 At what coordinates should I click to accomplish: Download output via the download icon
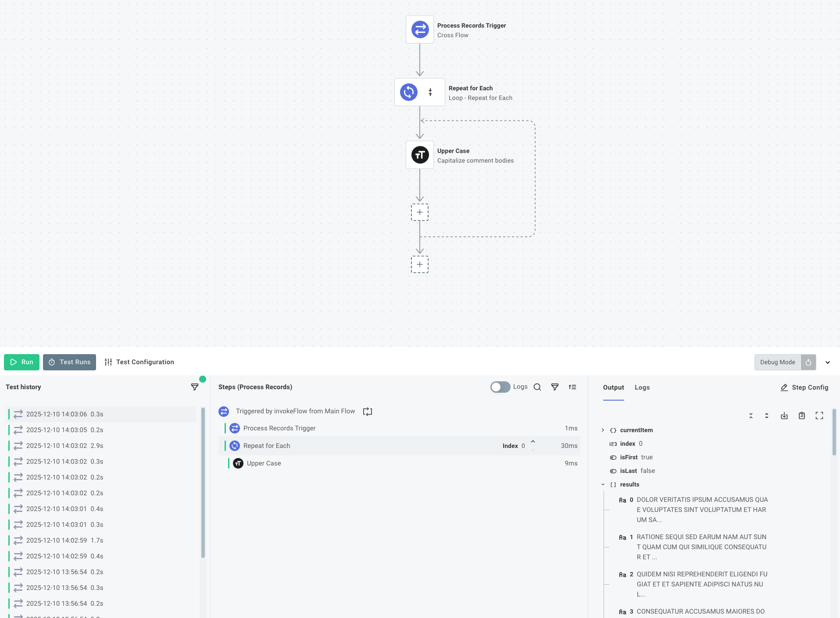pos(784,416)
